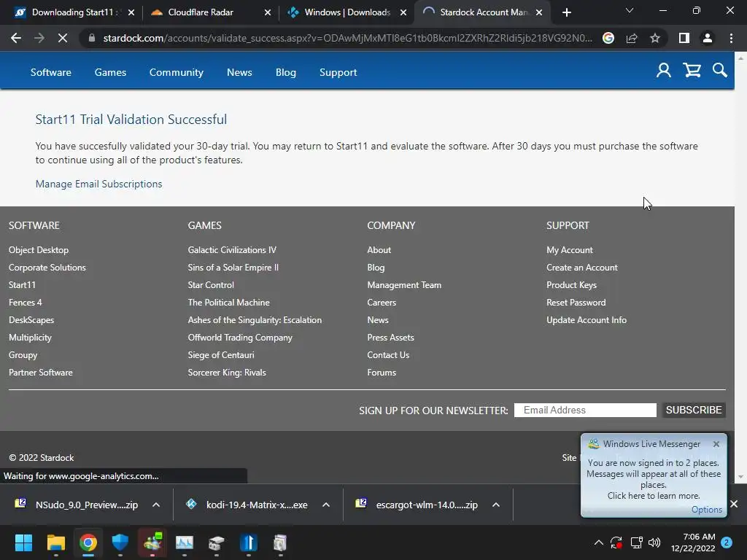Open the Stardock account user icon
The width and height of the screenshot is (747, 560).
664,71
